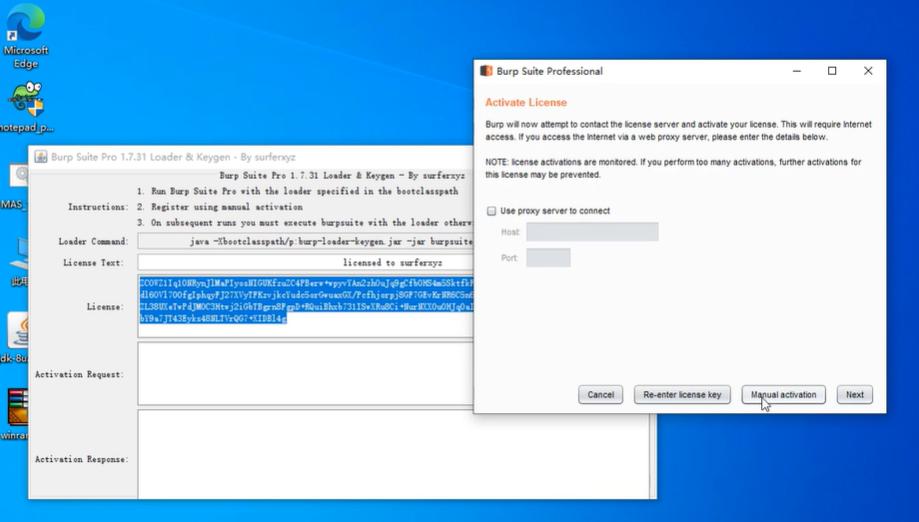This screenshot has width=919, height=522.
Task: Maximize the Burp Suite Professional window
Action: pyautogui.click(x=832, y=71)
